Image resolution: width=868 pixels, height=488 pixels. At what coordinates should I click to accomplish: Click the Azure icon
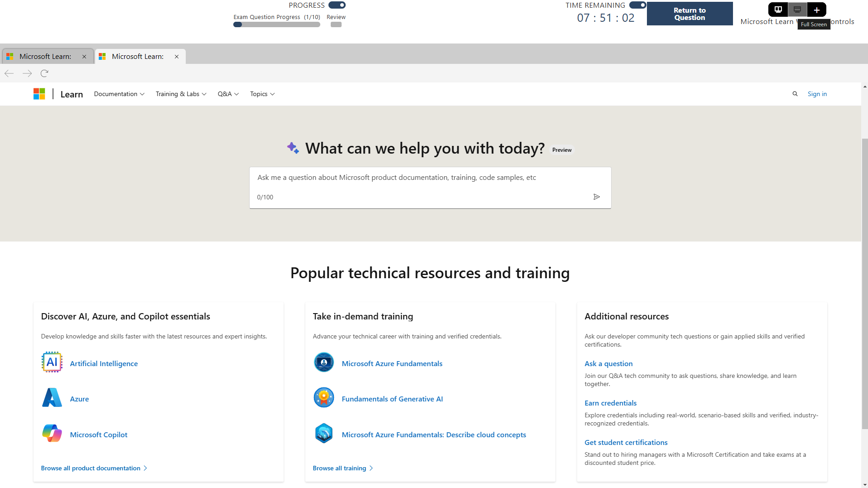(x=52, y=397)
